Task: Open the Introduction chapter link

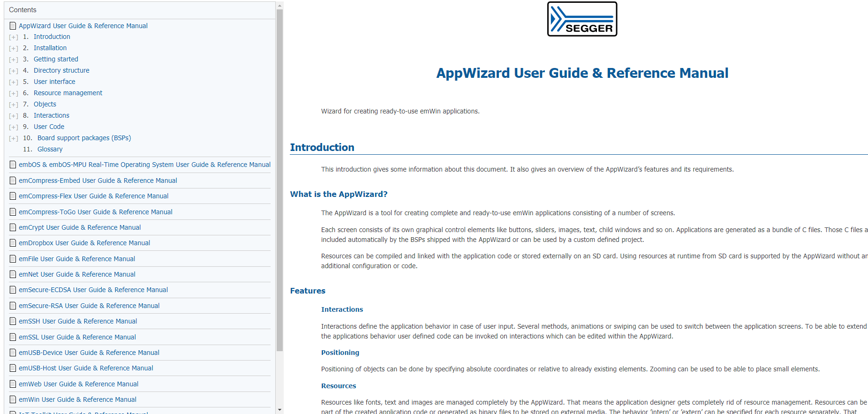Action: [52, 37]
